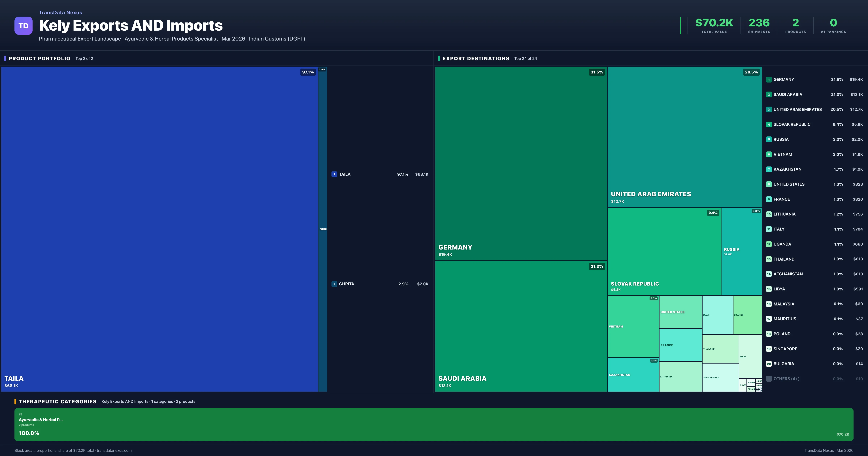Toggle visibility of the LITHUANIA entry
This screenshot has width=868, height=456.
coord(784,214)
